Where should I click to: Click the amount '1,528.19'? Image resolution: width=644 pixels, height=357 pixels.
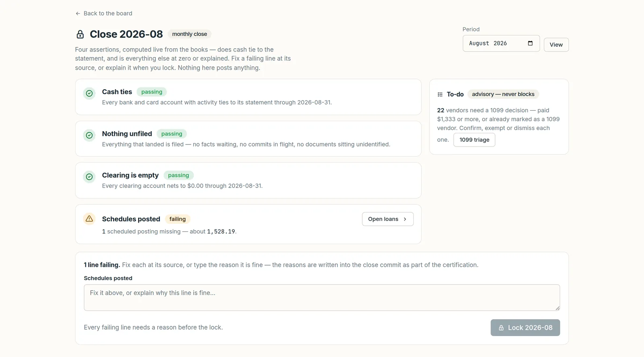(x=221, y=231)
